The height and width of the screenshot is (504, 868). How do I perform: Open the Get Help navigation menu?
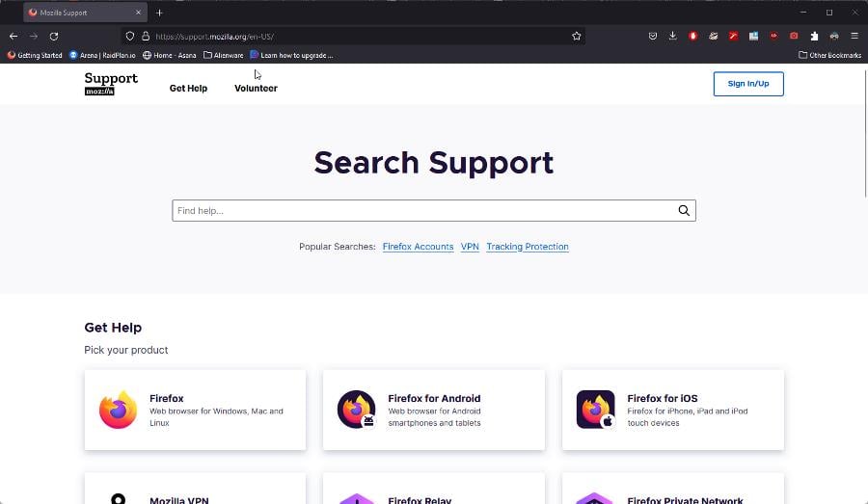point(188,88)
